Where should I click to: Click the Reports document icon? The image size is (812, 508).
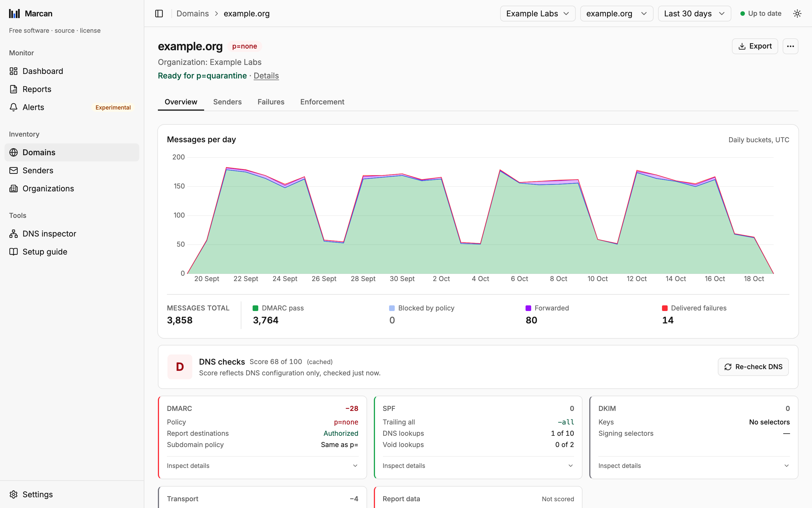tap(14, 89)
